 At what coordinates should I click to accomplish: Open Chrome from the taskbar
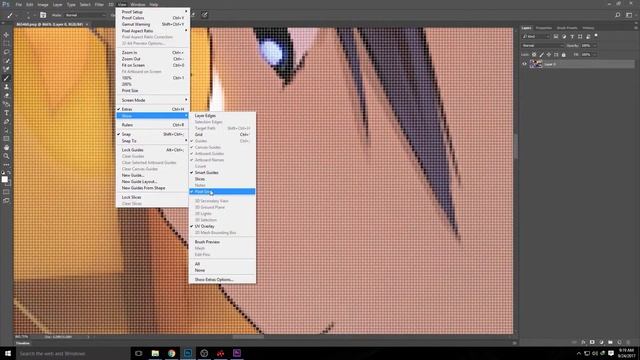(x=171, y=353)
